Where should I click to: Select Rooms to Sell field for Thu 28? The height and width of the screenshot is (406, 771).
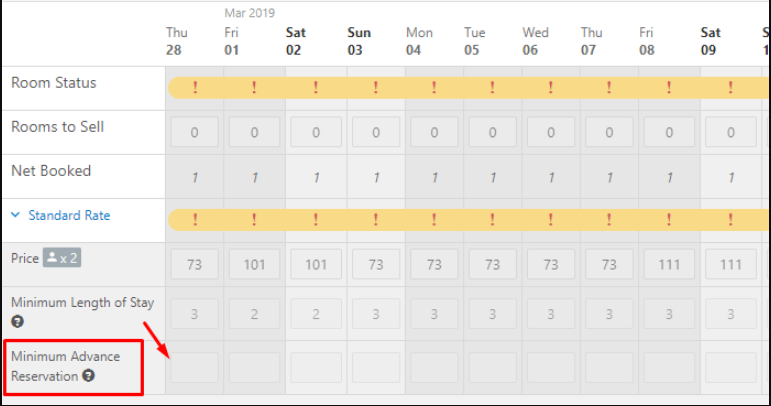pos(195,132)
